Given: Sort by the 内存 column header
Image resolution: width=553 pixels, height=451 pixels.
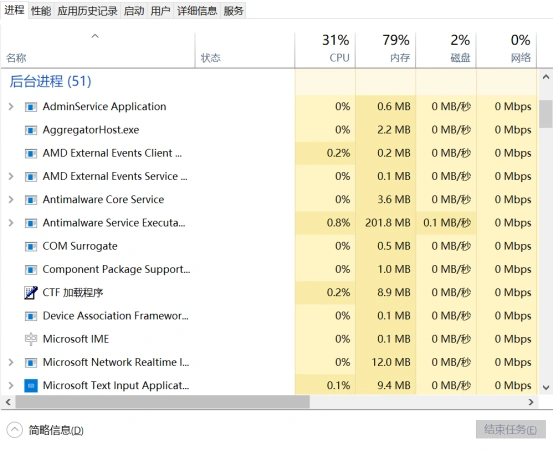Looking at the screenshot, I should (385, 50).
